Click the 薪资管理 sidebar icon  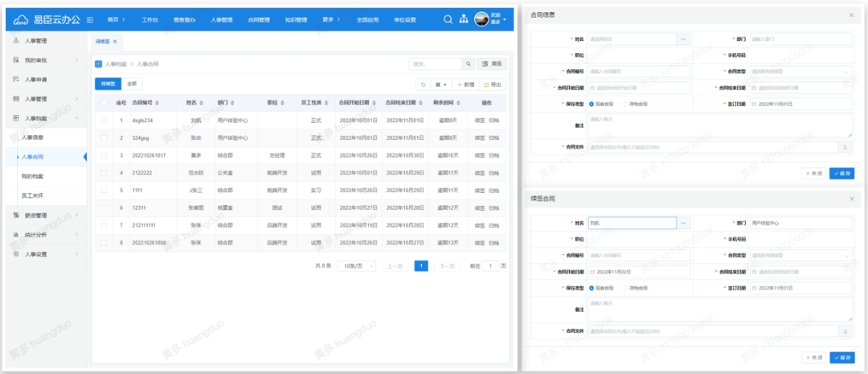coord(16,215)
